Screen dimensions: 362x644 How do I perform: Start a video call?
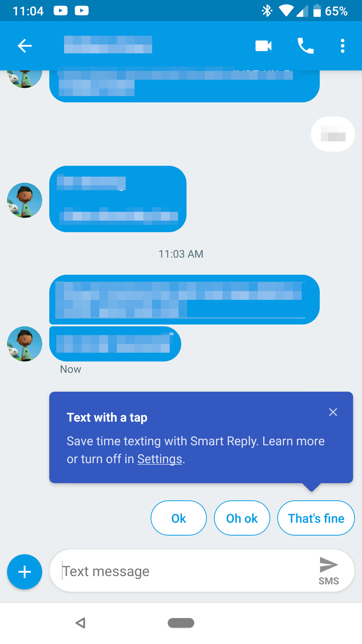click(263, 46)
